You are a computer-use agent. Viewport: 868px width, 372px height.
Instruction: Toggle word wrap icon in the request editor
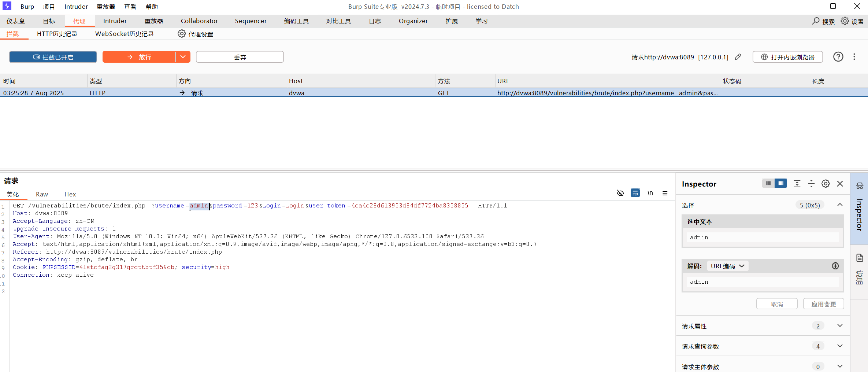(635, 193)
